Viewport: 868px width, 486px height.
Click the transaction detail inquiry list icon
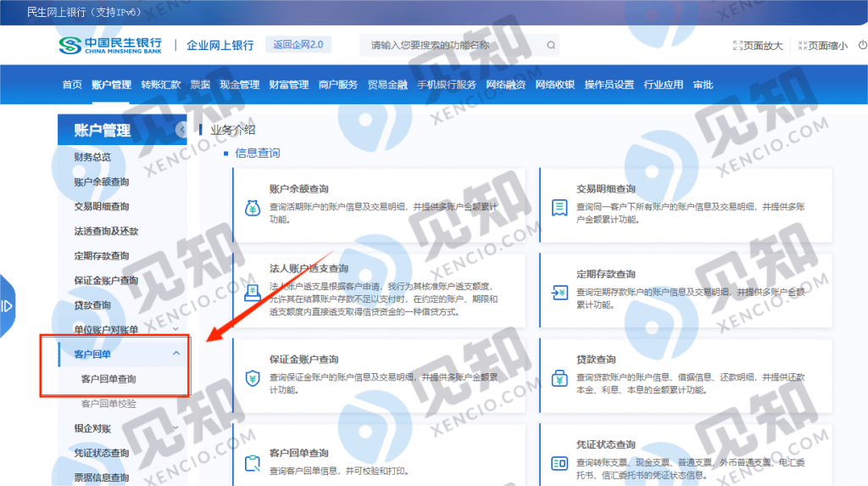click(559, 207)
